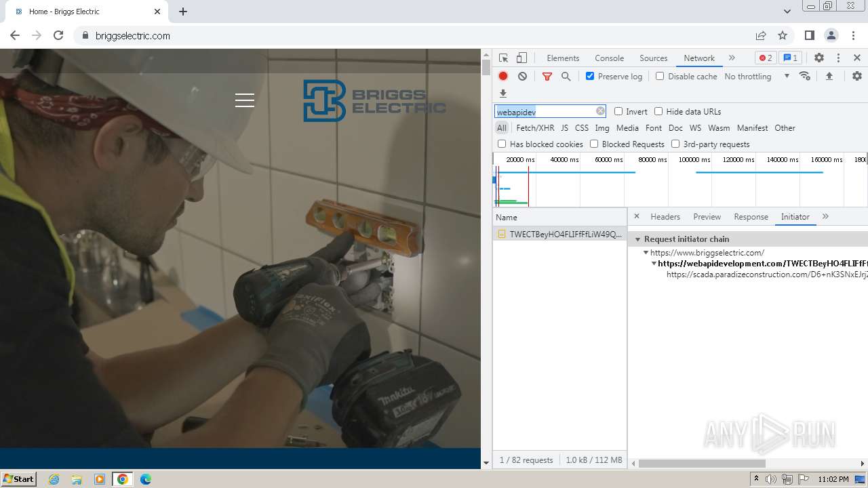Enable Blocked Requests filter
Screen dimensions: 868x488
tap(594, 144)
